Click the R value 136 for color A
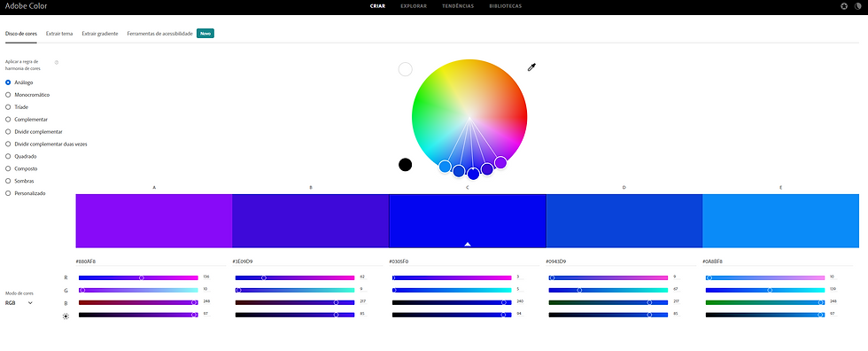The width and height of the screenshot is (868, 351). [x=207, y=277]
